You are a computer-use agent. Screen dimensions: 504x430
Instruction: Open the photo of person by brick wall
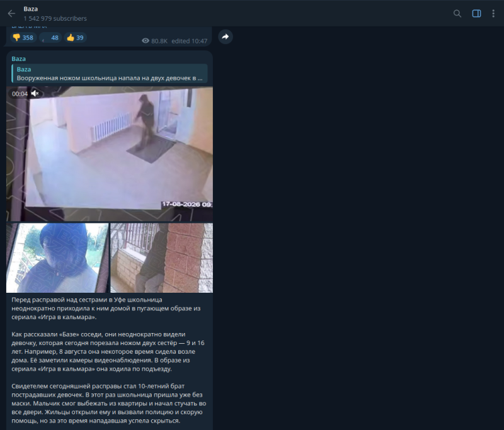[162, 258]
